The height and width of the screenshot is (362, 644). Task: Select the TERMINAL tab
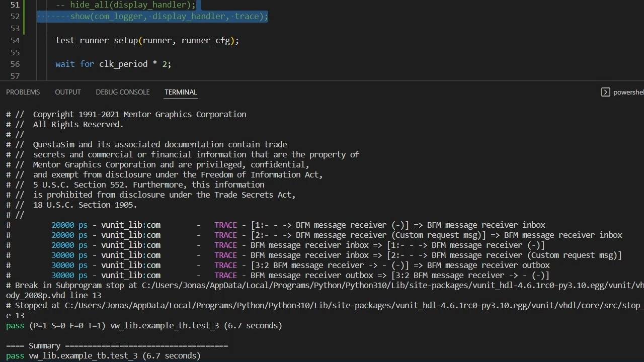pos(181,92)
